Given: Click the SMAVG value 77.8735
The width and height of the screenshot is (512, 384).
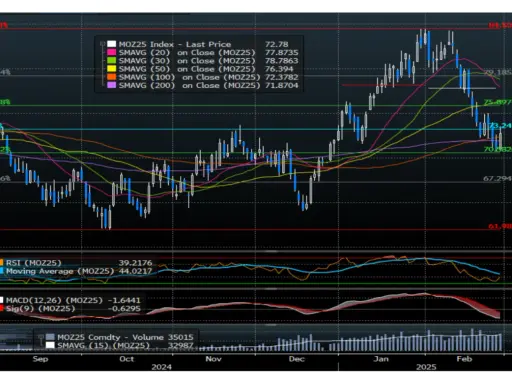Looking at the screenshot, I should coord(282,52).
